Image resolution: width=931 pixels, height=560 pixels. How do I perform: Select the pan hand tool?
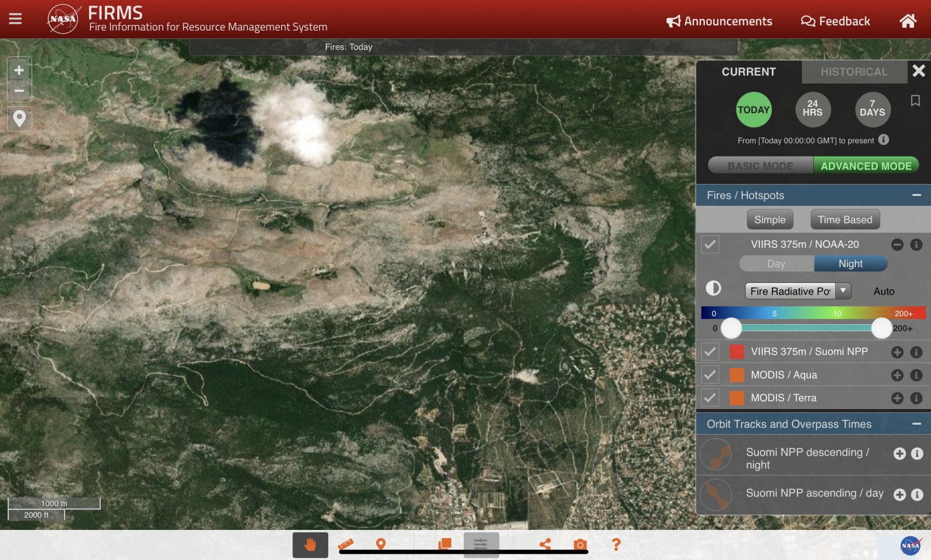[x=310, y=544]
